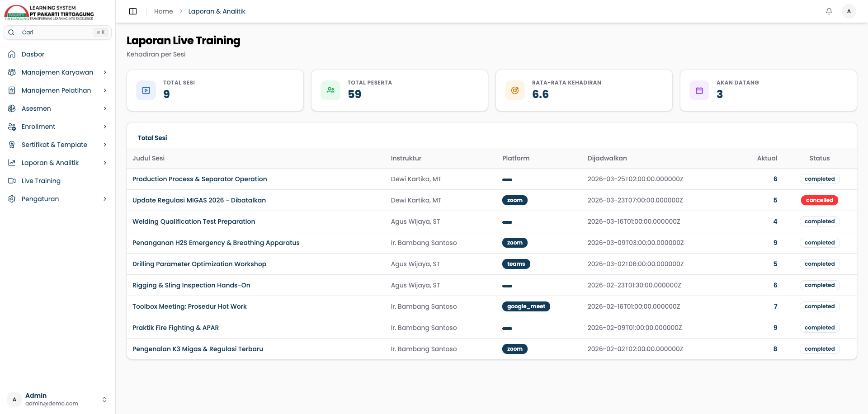Click the Instruktur column header

(406, 158)
